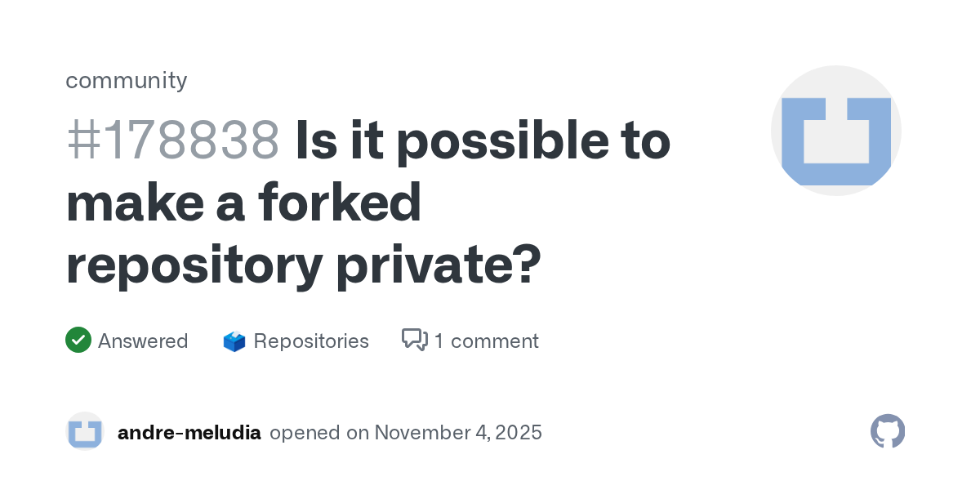The height and width of the screenshot is (490, 980).
Task: Click the word 'repository' in the title
Action: (x=194, y=266)
